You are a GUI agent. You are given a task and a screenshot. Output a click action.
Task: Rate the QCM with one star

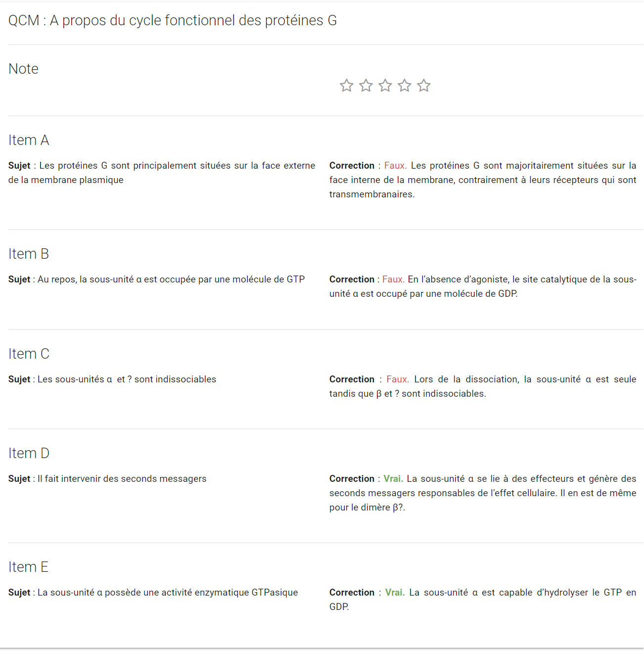(x=347, y=86)
